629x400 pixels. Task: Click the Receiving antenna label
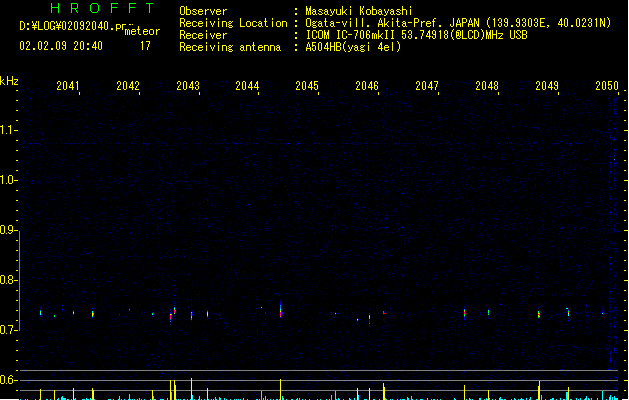point(230,47)
